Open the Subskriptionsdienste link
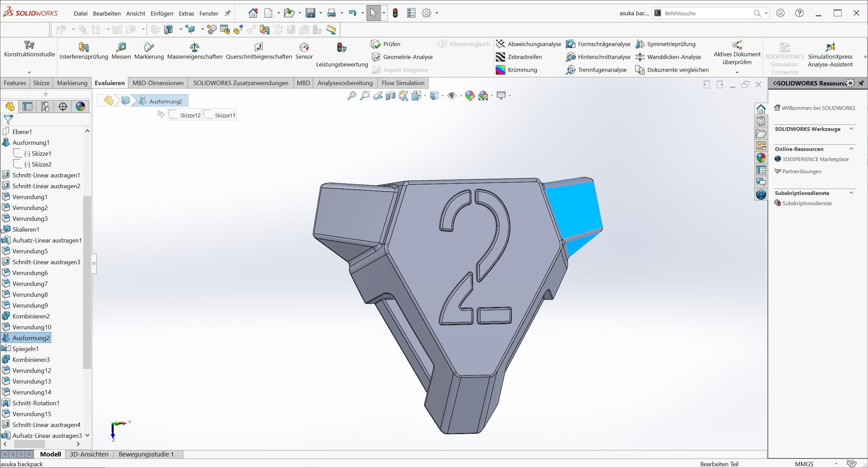 [x=807, y=203]
